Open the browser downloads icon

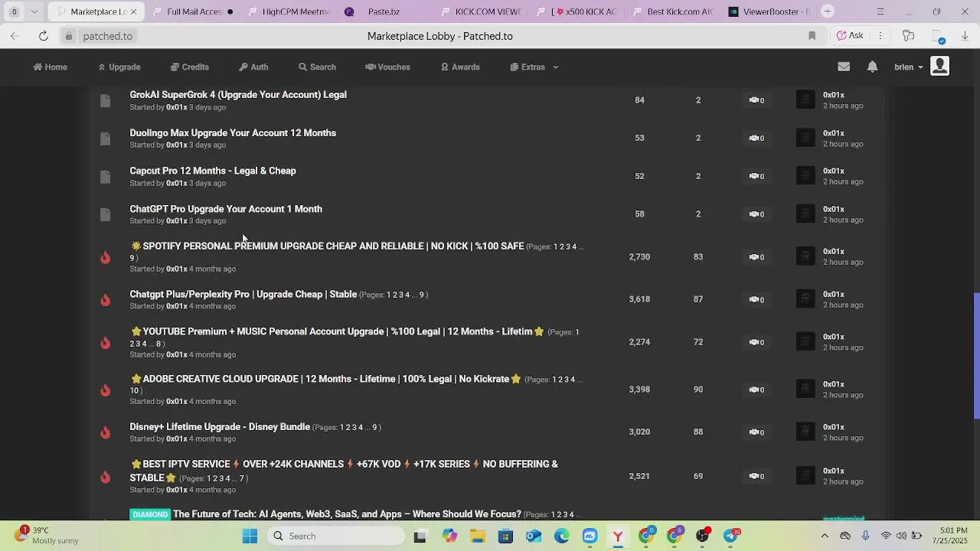click(x=965, y=36)
